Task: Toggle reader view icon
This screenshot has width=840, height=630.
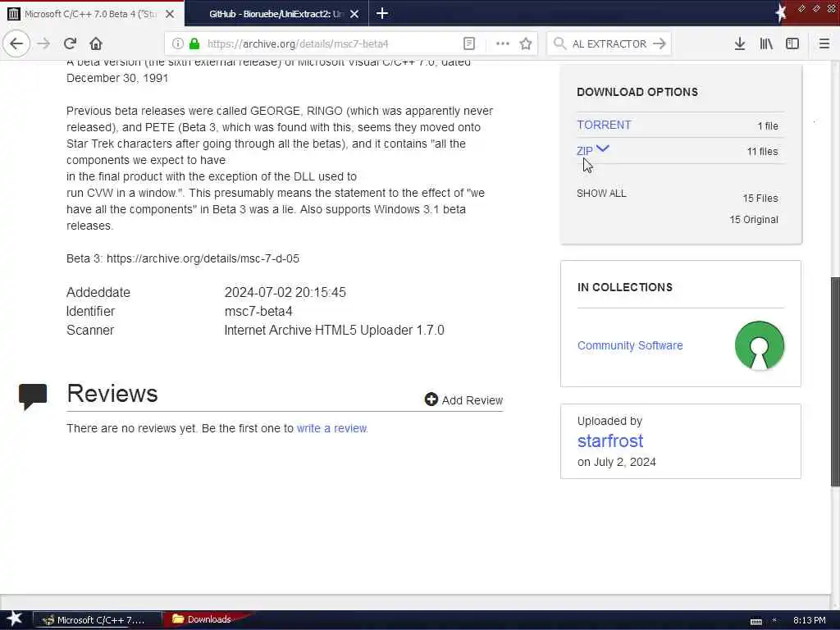Action: point(468,43)
